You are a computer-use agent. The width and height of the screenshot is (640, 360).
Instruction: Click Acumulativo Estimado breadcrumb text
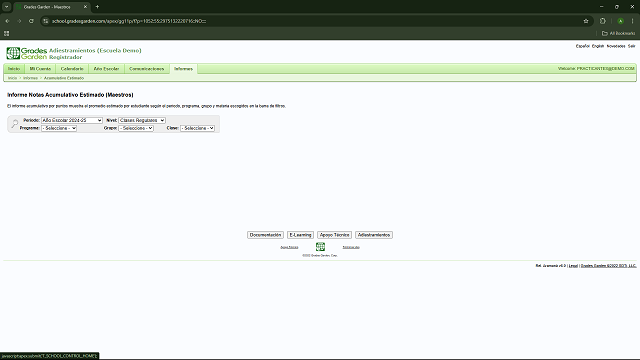(x=64, y=78)
